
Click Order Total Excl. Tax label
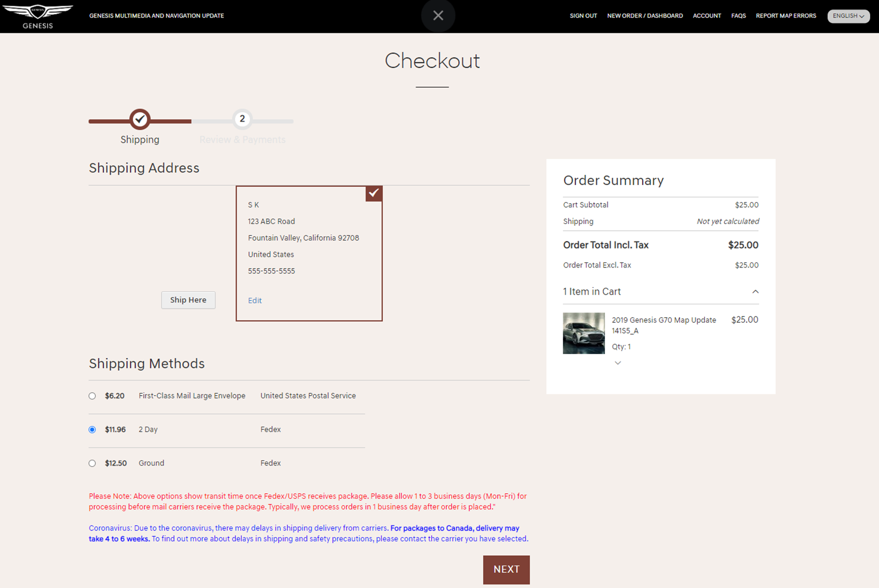(597, 265)
